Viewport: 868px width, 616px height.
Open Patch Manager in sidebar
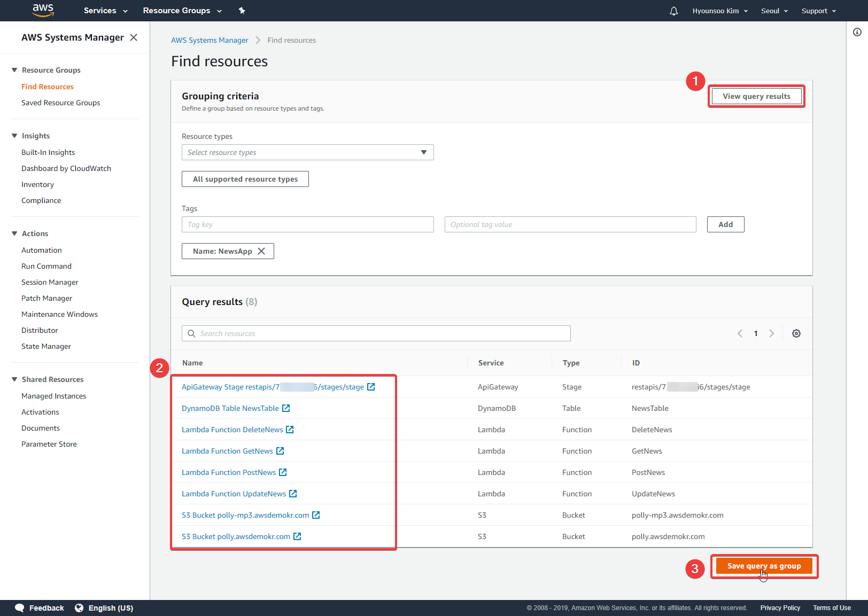(x=47, y=298)
